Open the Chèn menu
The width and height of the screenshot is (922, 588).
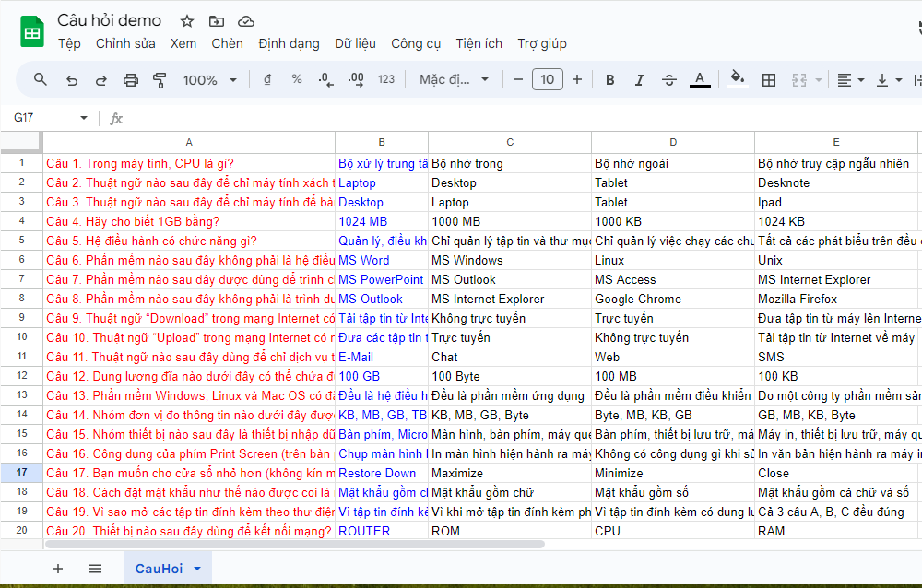point(227,44)
